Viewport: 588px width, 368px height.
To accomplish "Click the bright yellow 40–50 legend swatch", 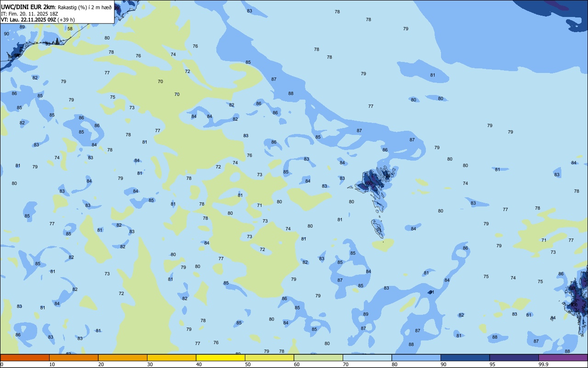I will click(x=220, y=357).
